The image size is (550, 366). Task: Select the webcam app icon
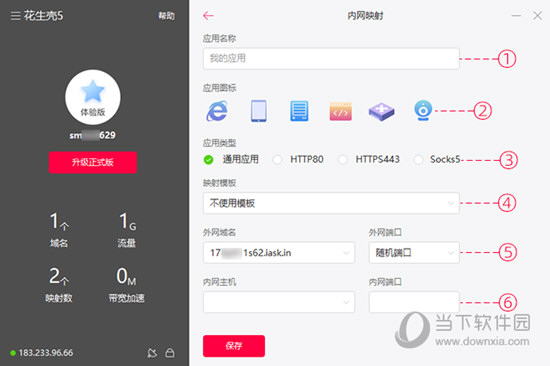423,111
